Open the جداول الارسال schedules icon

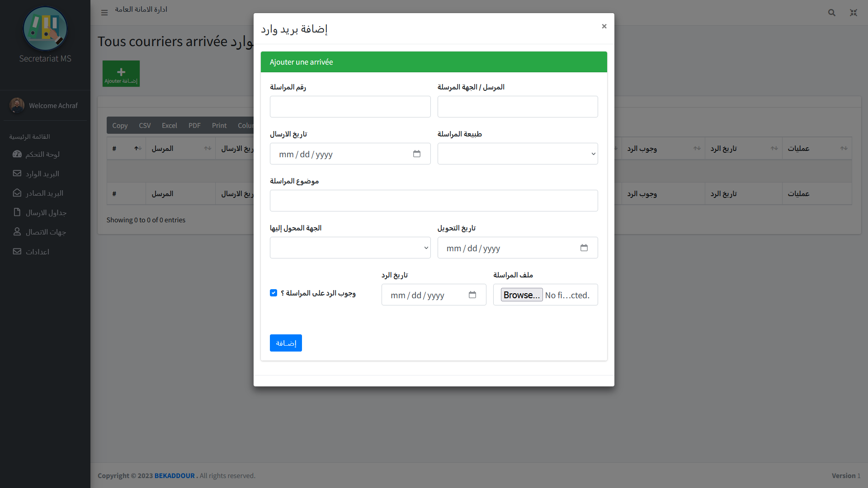click(17, 212)
